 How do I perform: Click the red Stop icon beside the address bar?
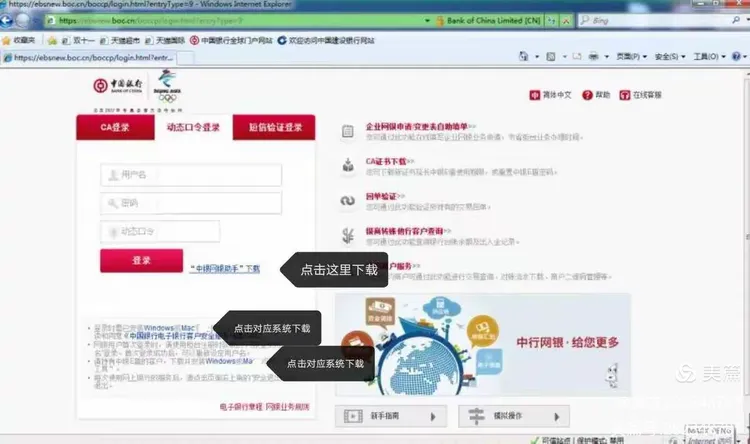tap(566, 21)
